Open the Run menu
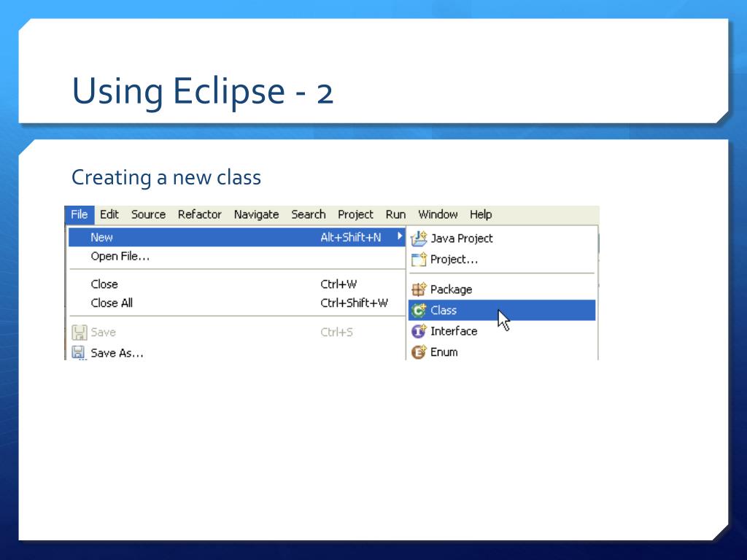The image size is (747, 560). [x=395, y=215]
